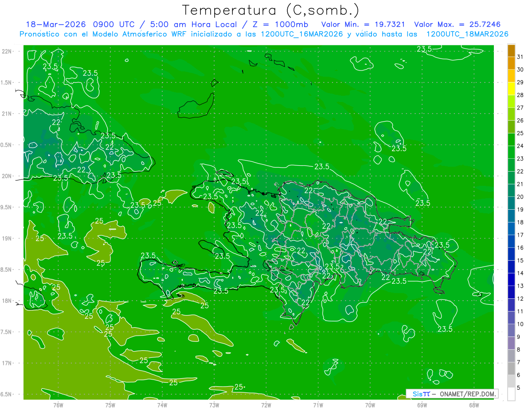Screen dimensions: 532x411
Task: Click the "20N" latitude axis label
Action: [7, 176]
